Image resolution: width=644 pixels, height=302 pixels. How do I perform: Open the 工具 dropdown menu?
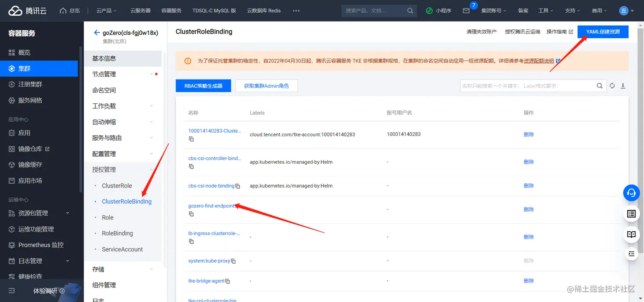coord(546,11)
